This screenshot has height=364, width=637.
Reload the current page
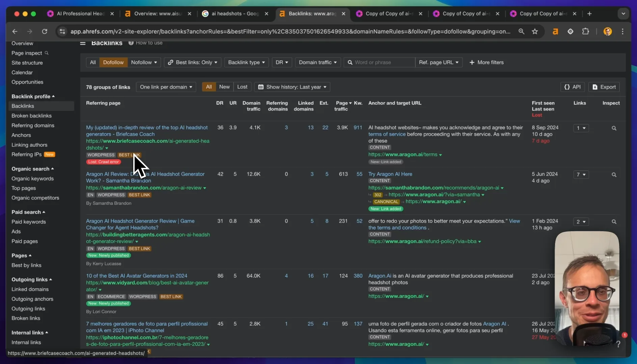(x=45, y=31)
